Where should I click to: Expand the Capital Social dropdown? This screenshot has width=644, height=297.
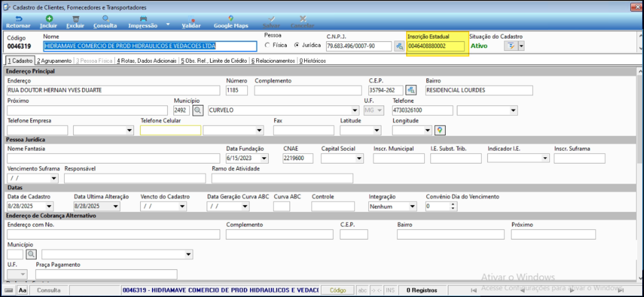click(x=359, y=158)
